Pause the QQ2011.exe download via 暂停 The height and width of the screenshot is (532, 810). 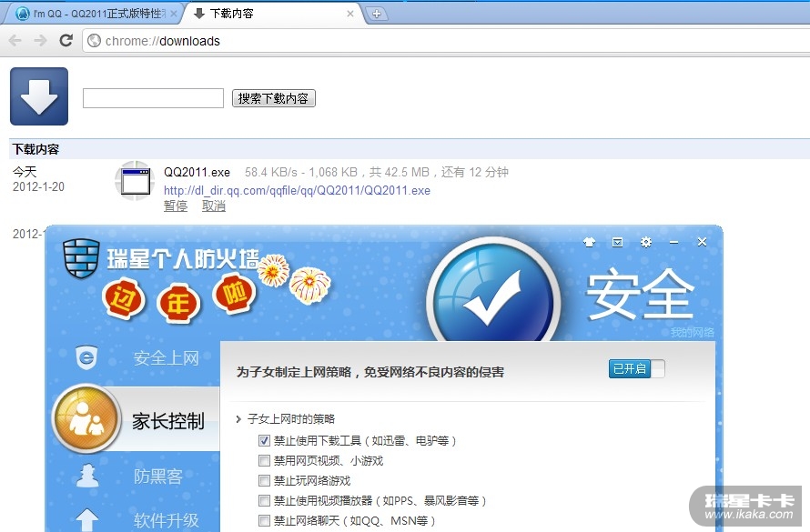point(176,206)
